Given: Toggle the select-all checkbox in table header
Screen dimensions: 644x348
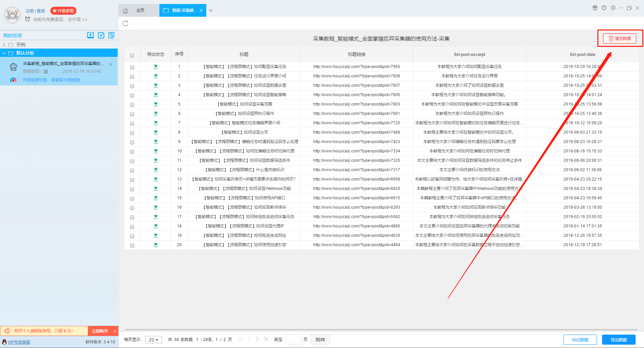Looking at the screenshot, I should 132,55.
